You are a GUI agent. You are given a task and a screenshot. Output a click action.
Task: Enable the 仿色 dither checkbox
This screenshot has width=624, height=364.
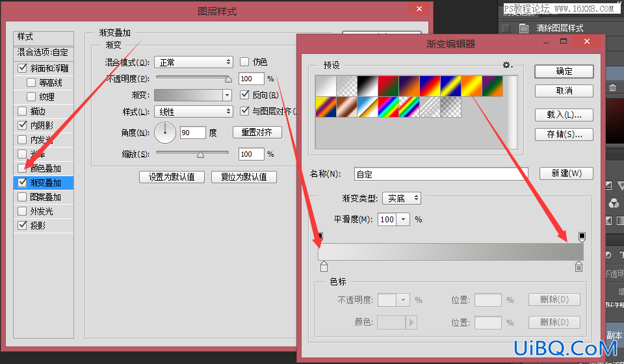click(x=244, y=62)
